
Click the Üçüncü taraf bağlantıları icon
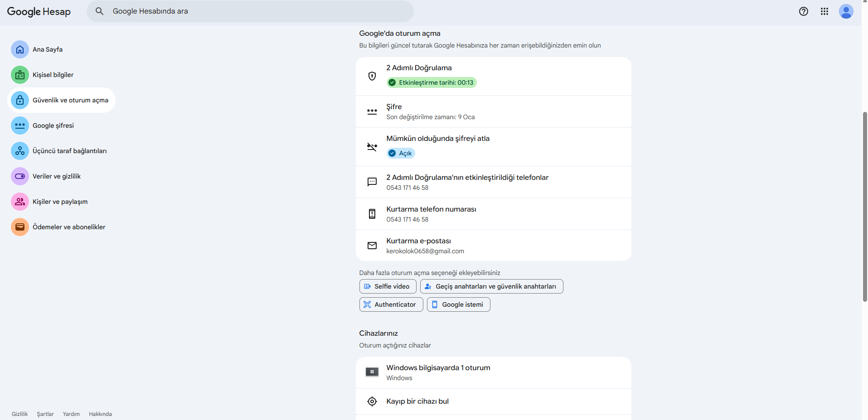pyautogui.click(x=20, y=151)
